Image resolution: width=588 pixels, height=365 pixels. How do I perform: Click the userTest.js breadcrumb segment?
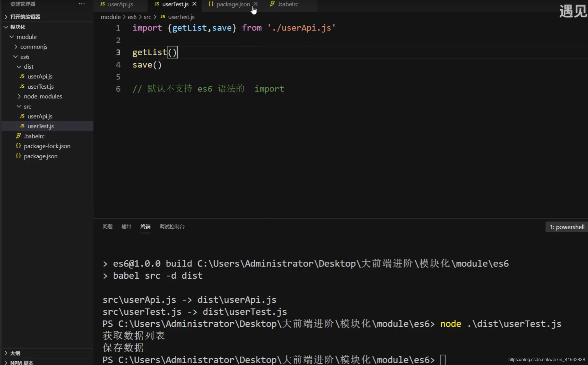coord(181,17)
